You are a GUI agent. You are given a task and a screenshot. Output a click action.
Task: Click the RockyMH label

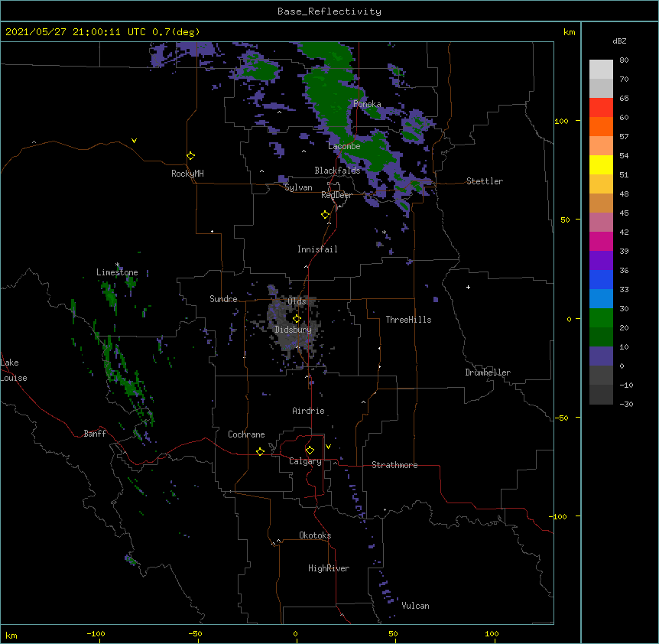(187, 174)
